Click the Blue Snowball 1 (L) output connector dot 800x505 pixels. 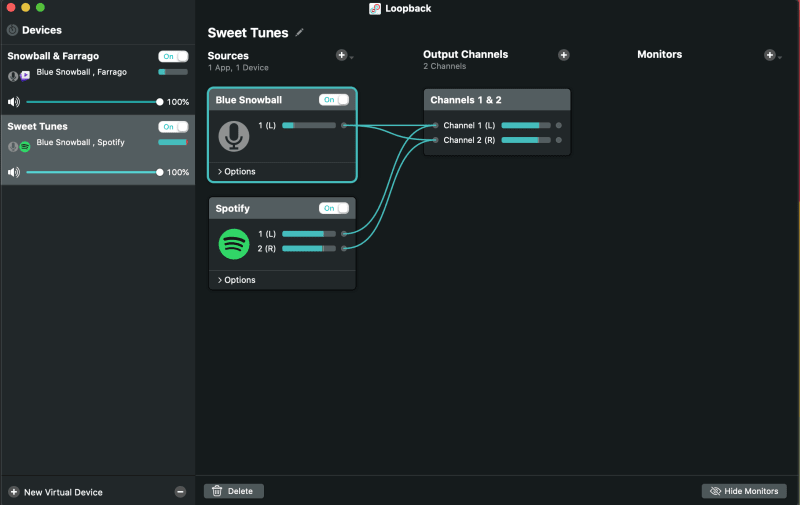coord(344,125)
